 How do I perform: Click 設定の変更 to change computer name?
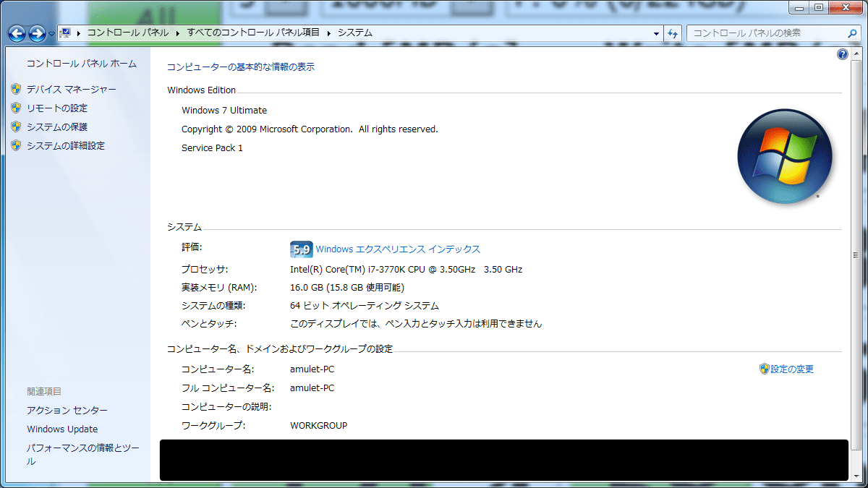click(x=792, y=369)
